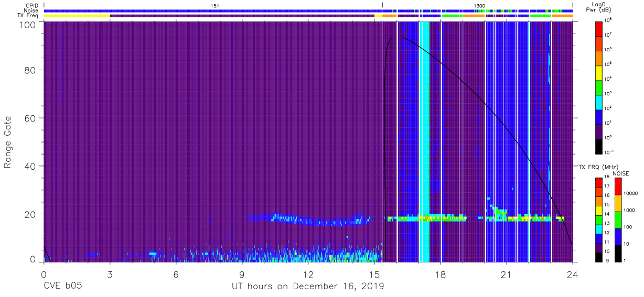Pick the red top segment of the NOISE colorbar

[618, 186]
